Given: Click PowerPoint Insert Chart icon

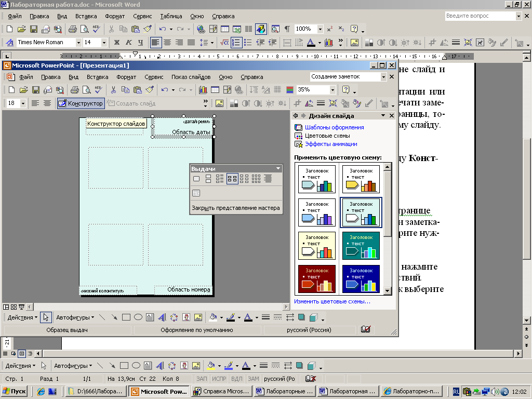Looking at the screenshot, I should point(203,90).
